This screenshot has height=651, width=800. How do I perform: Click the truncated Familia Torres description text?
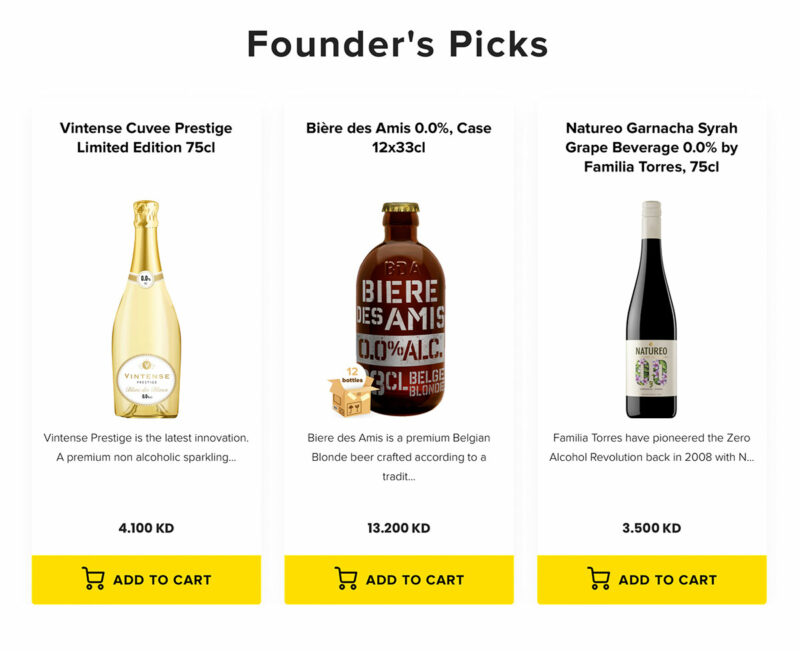[x=651, y=449]
